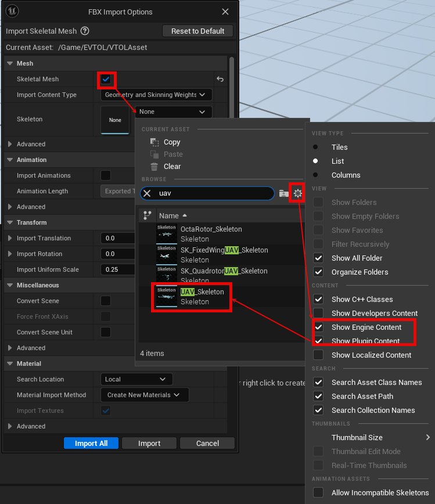Open Import Content Type dropdown

pos(156,95)
